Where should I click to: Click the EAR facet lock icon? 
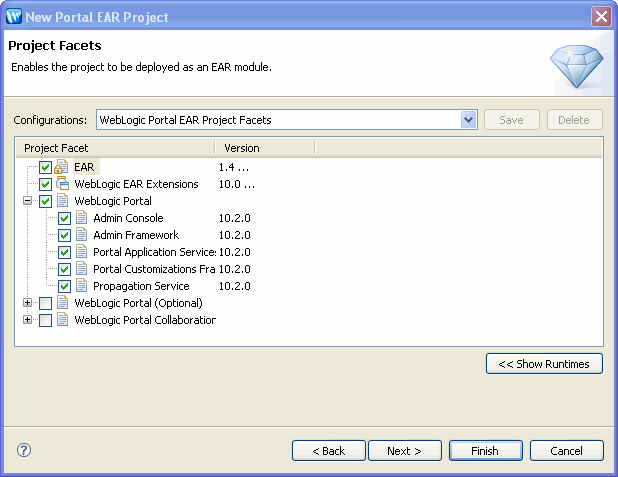pyautogui.click(x=61, y=167)
